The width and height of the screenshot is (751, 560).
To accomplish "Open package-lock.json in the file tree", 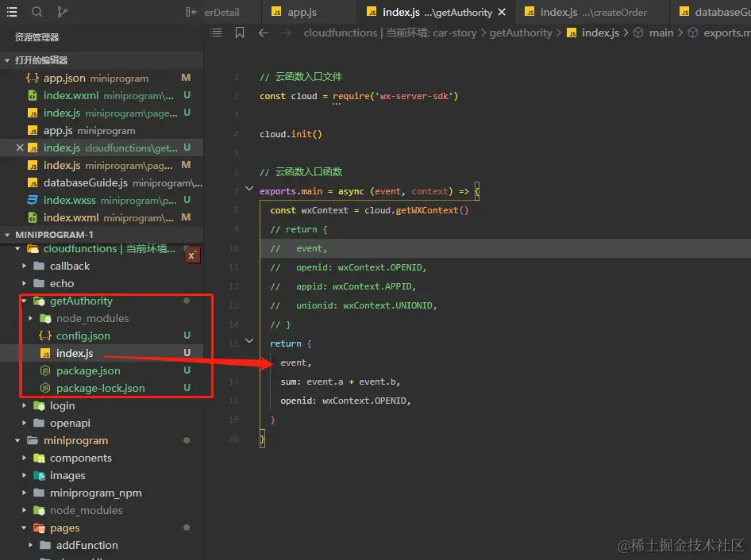I will coord(100,388).
